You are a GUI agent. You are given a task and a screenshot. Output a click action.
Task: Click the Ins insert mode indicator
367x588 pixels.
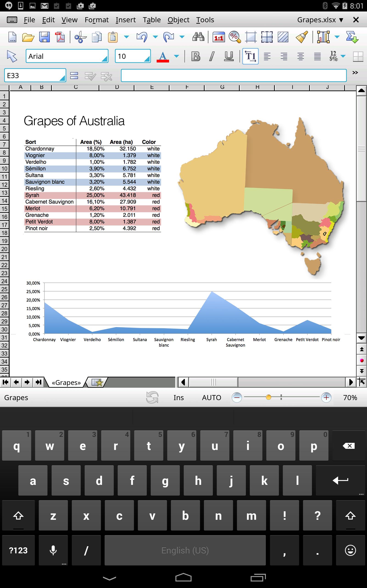[x=178, y=398]
